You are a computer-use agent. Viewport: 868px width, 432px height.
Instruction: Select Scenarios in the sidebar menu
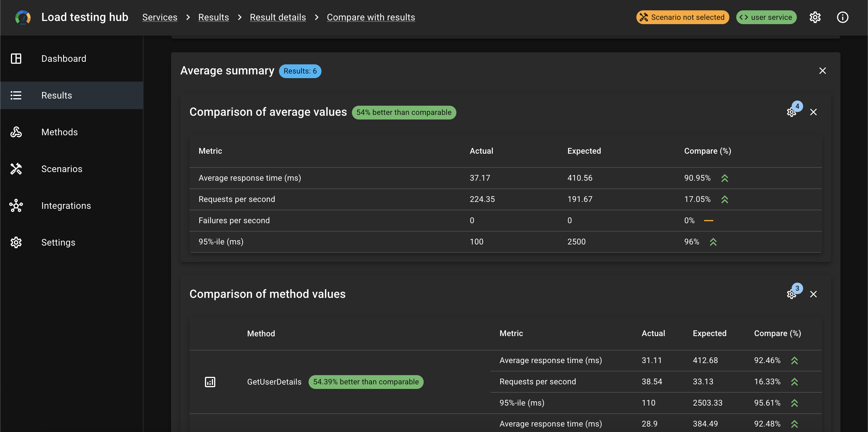[x=71, y=169]
